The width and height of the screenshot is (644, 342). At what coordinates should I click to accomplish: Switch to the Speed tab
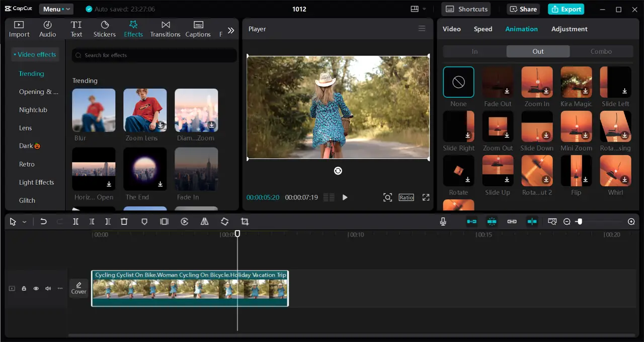coord(483,29)
